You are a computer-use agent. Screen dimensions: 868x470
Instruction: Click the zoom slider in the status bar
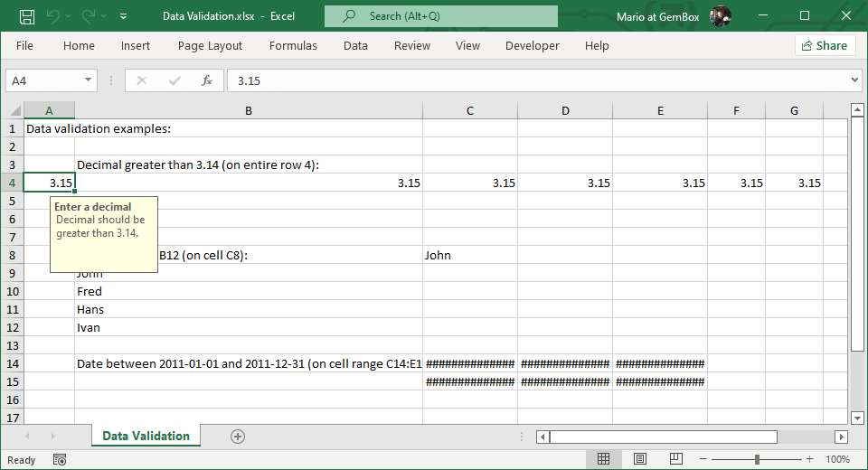point(757,459)
